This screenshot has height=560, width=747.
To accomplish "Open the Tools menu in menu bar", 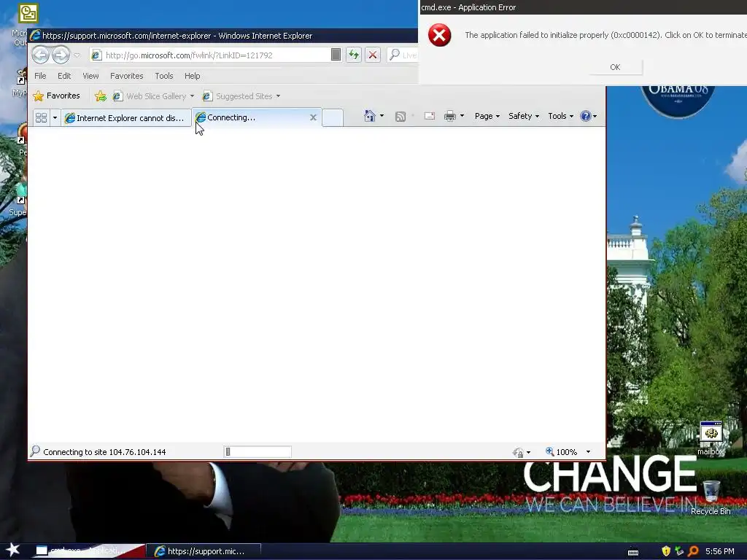I will click(x=164, y=76).
